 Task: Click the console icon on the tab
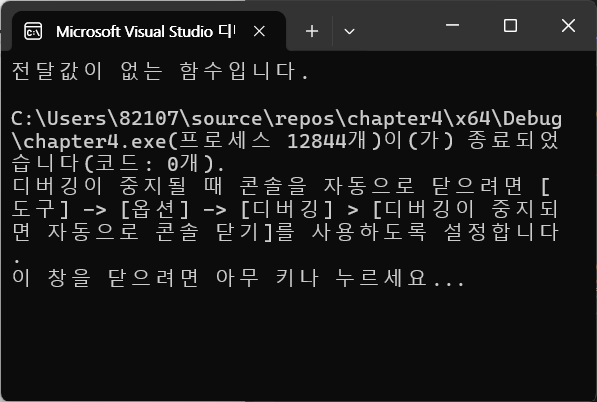click(33, 32)
